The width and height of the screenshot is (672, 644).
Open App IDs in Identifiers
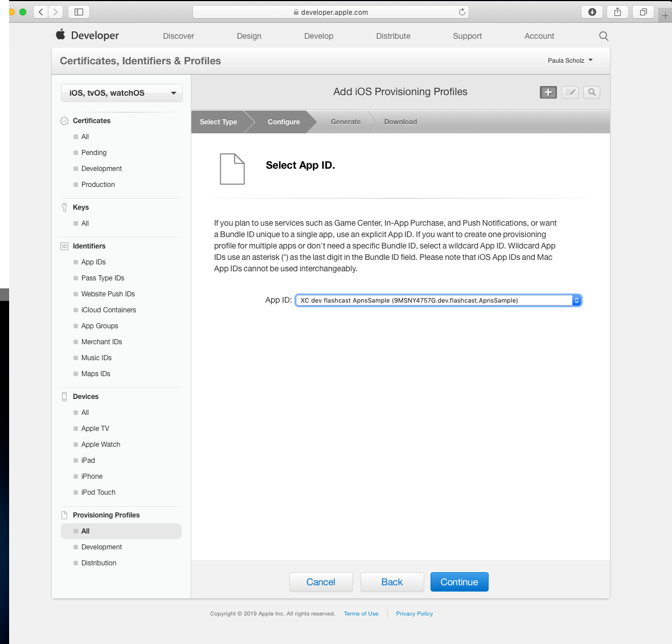(x=93, y=262)
